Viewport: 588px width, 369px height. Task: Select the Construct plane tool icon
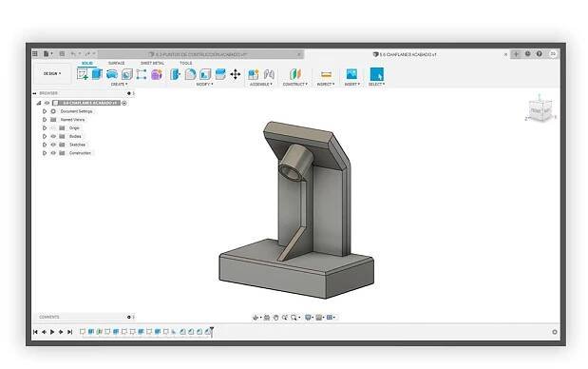[x=295, y=74]
